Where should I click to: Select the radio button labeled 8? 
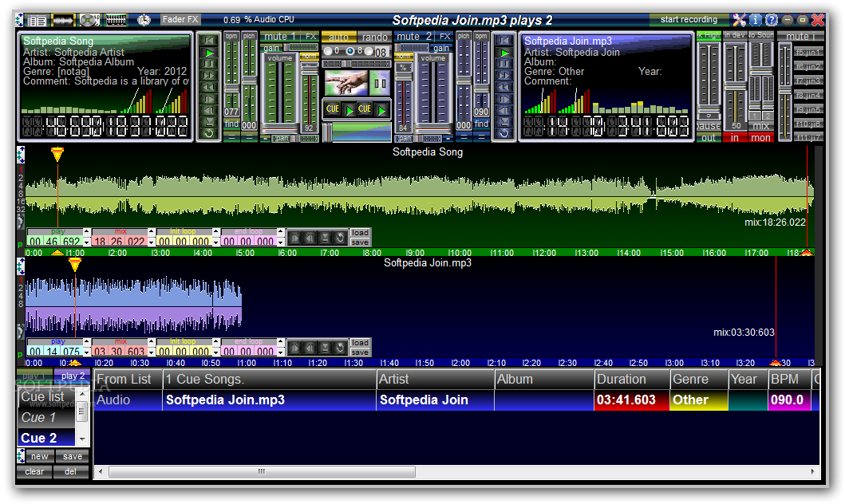click(350, 51)
